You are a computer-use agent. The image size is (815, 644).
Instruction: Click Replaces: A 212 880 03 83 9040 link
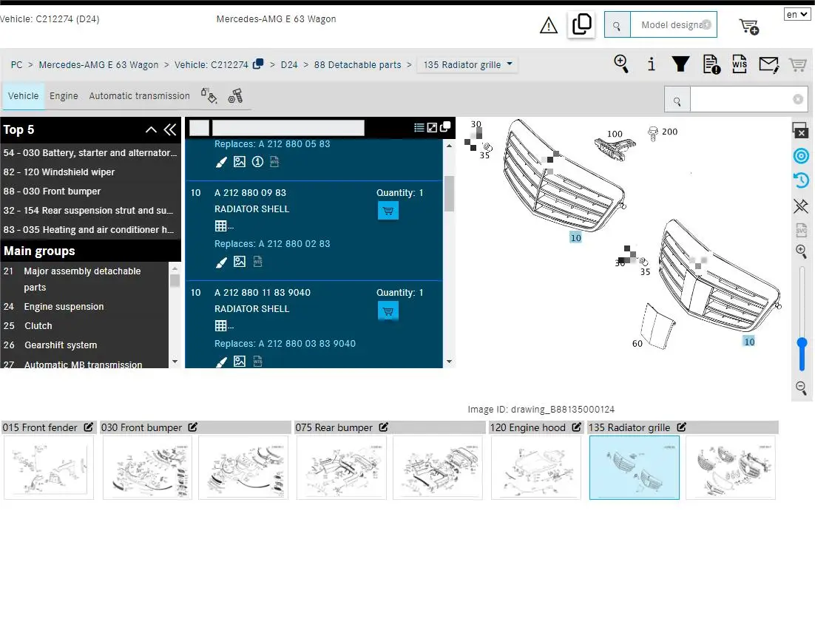285,344
